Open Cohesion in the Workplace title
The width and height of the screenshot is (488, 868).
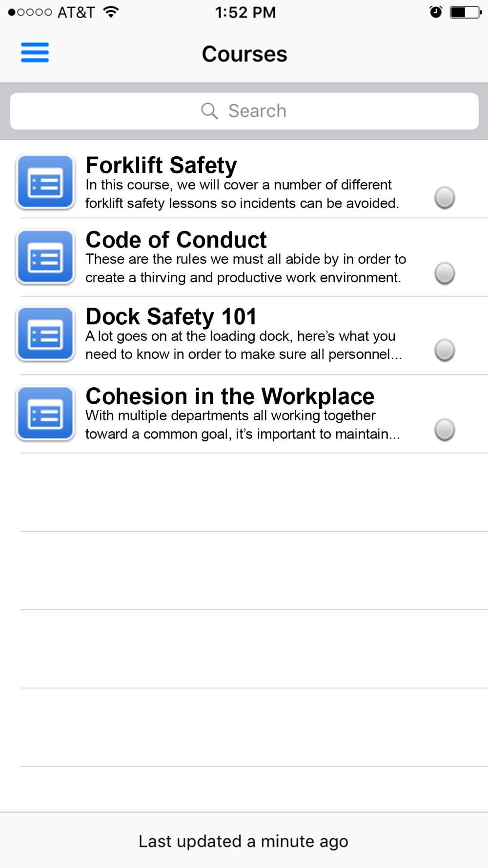click(x=230, y=396)
